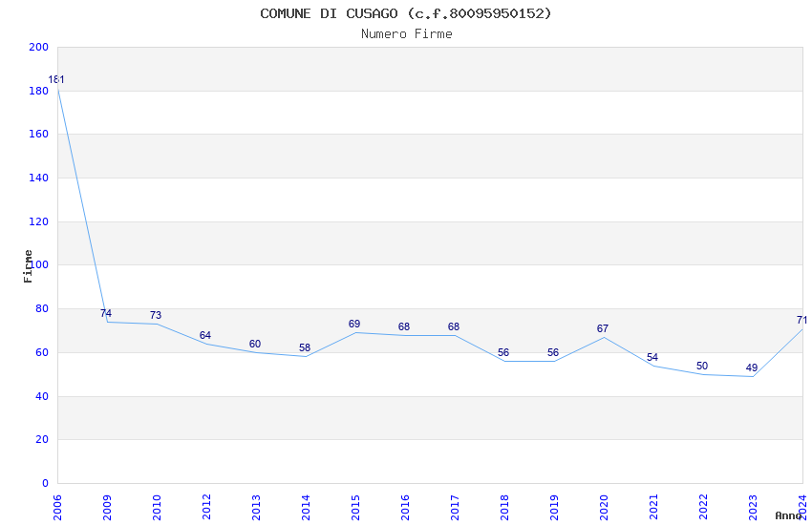Click the data label 68 above 2016
This screenshot has height=525, width=812.
point(404,326)
